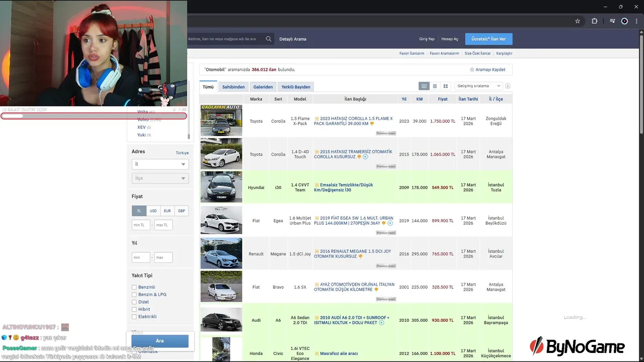The image size is (644, 362).
Task: Play video icon on 2010 Audi A6 listing
Action: click(381, 323)
